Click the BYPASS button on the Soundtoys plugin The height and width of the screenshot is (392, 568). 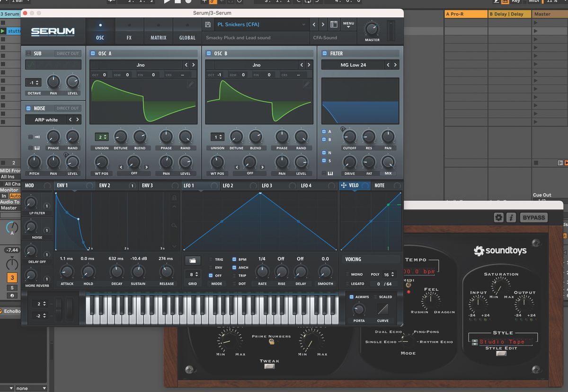click(534, 218)
